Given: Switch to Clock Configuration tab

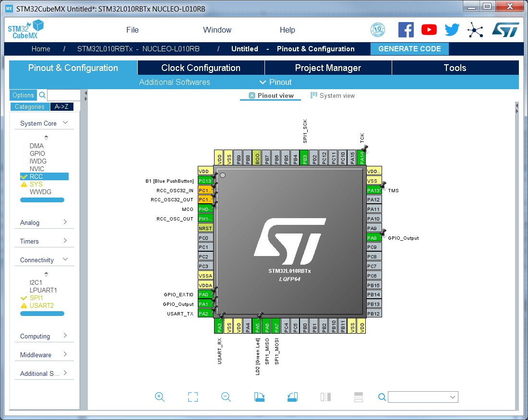Looking at the screenshot, I should click(x=201, y=68).
